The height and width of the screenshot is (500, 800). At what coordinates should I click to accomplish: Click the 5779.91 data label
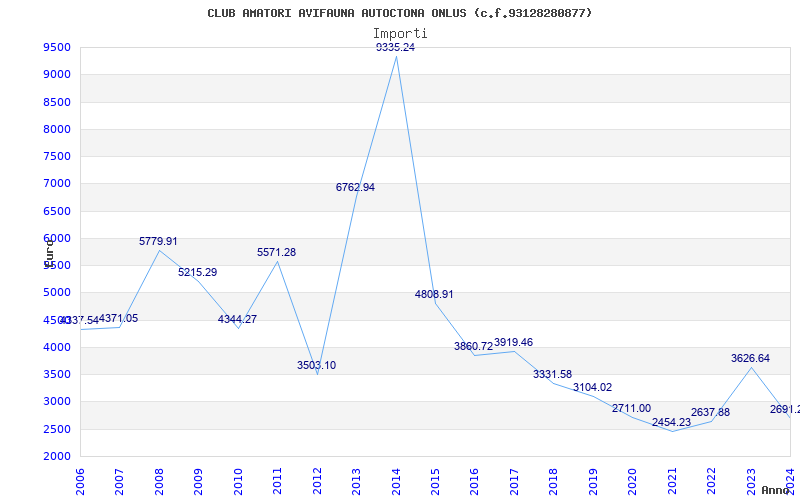tap(158, 241)
